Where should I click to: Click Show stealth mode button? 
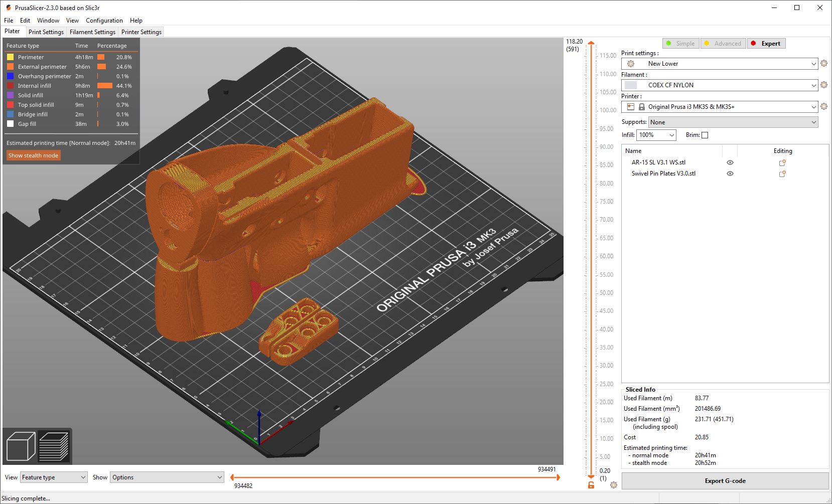point(33,155)
